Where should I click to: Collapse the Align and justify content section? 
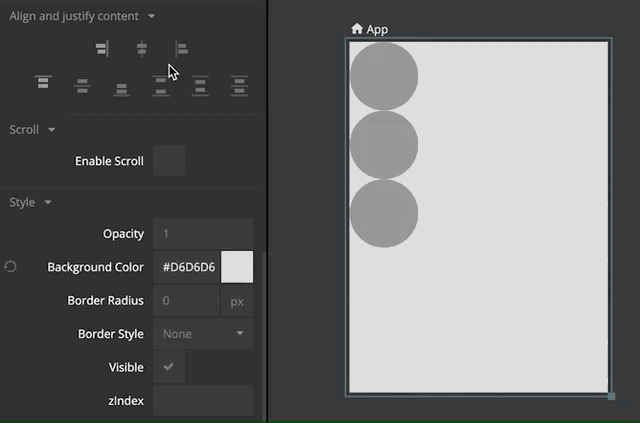151,17
